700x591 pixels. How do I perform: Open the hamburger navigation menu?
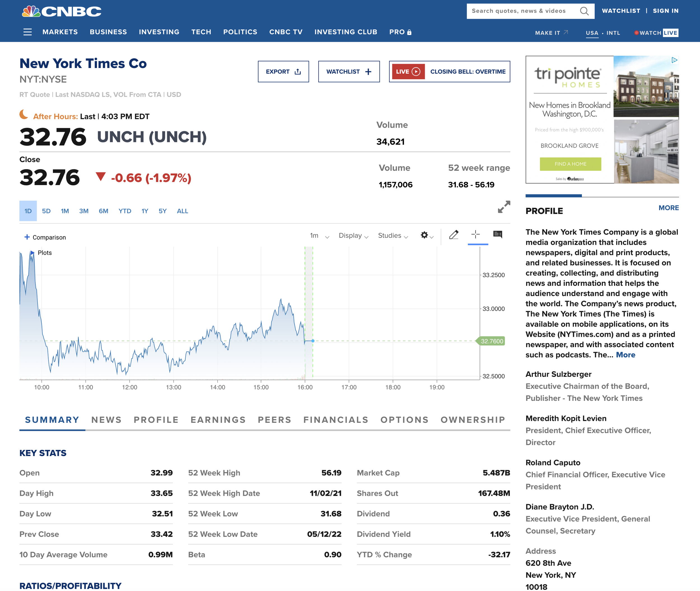pos(27,32)
